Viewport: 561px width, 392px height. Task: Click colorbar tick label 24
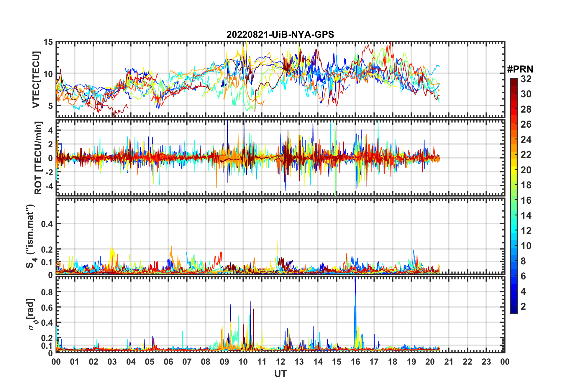pyautogui.click(x=526, y=140)
